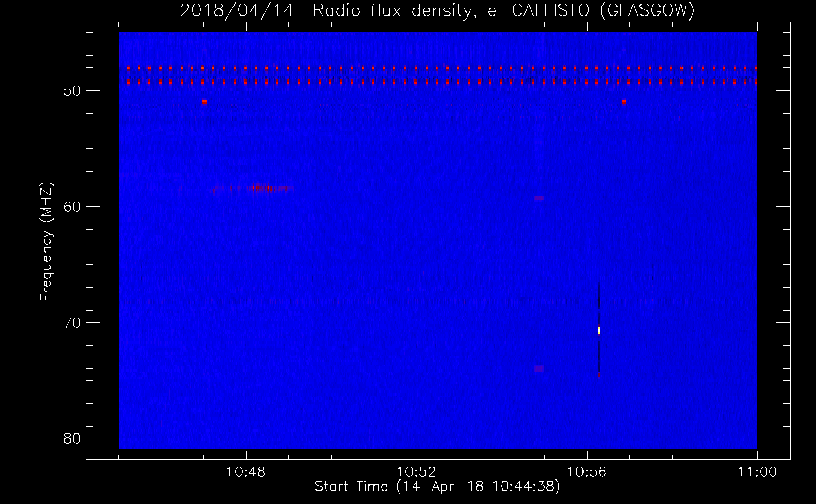Viewport: 816px width, 504px height.
Task: Click the (GLASGOW) station name in the title
Action: (647, 11)
